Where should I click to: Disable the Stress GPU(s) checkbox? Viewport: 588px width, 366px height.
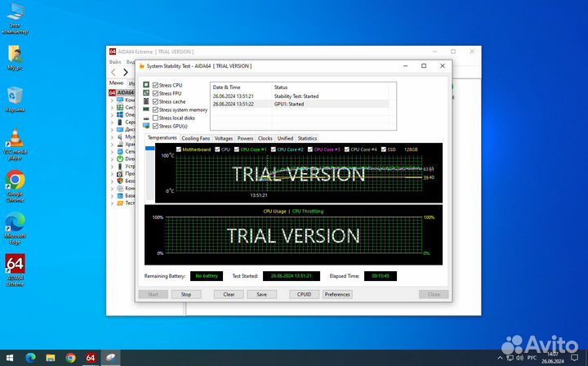point(155,127)
